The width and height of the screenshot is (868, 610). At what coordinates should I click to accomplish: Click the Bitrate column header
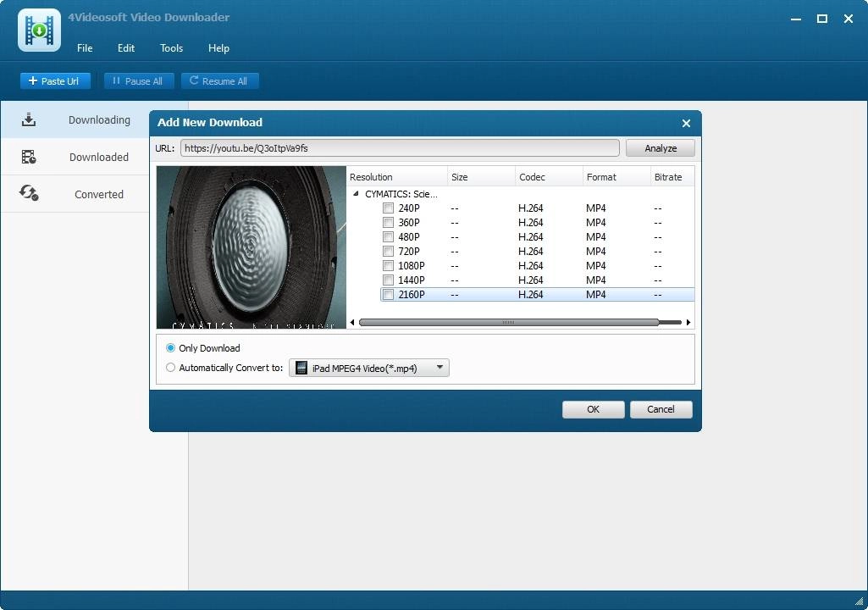(672, 177)
